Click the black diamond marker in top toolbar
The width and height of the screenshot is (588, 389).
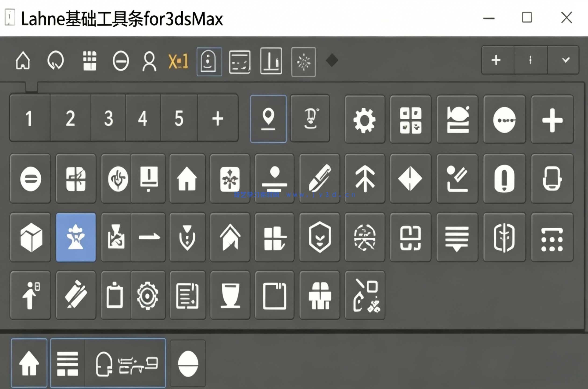click(332, 60)
